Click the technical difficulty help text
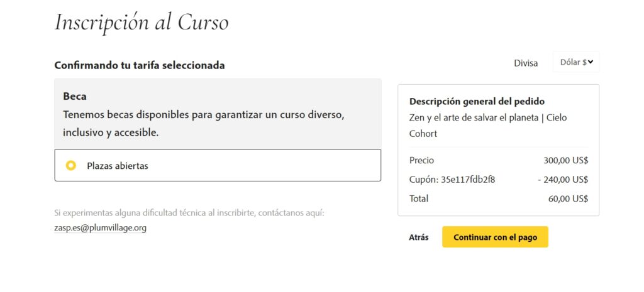The width and height of the screenshot is (644, 292). click(189, 214)
